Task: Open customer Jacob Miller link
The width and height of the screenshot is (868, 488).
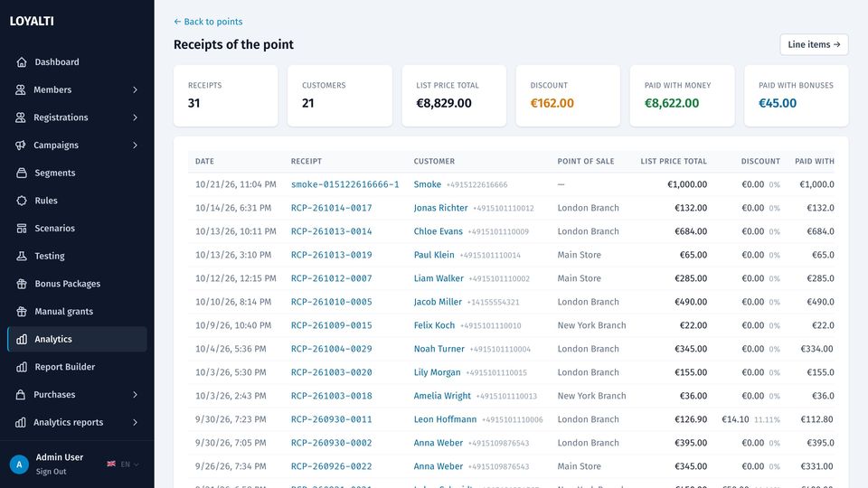Action: [438, 302]
